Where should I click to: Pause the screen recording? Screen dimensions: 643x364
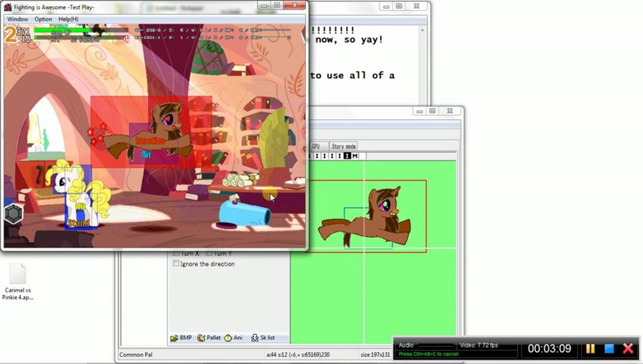pyautogui.click(x=590, y=348)
